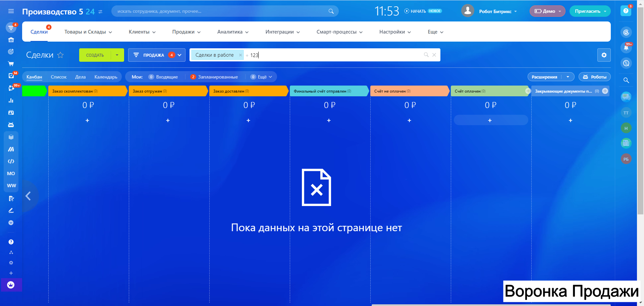This screenshot has height=306, width=644.
Task: Click the Роботы button
Action: tap(595, 77)
